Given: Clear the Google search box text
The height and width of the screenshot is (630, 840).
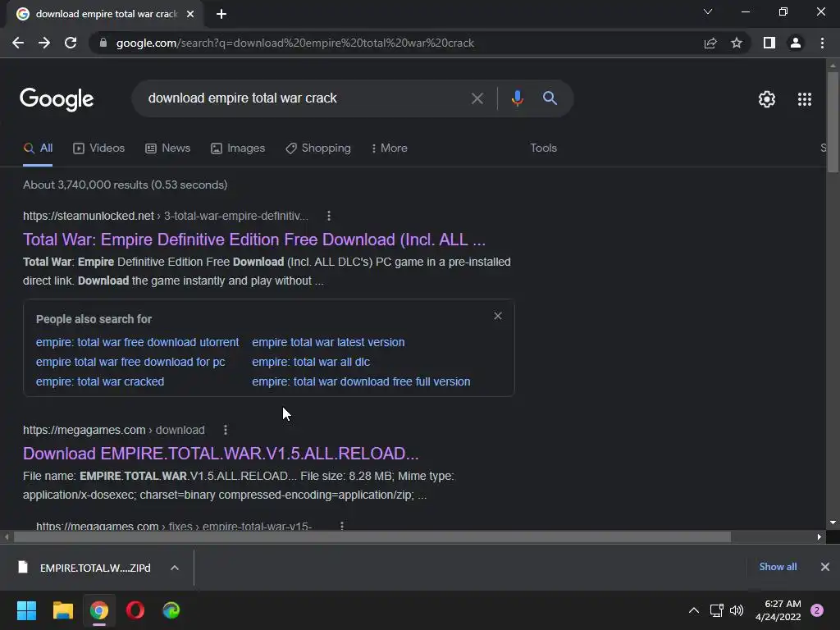Looking at the screenshot, I should coord(477,98).
